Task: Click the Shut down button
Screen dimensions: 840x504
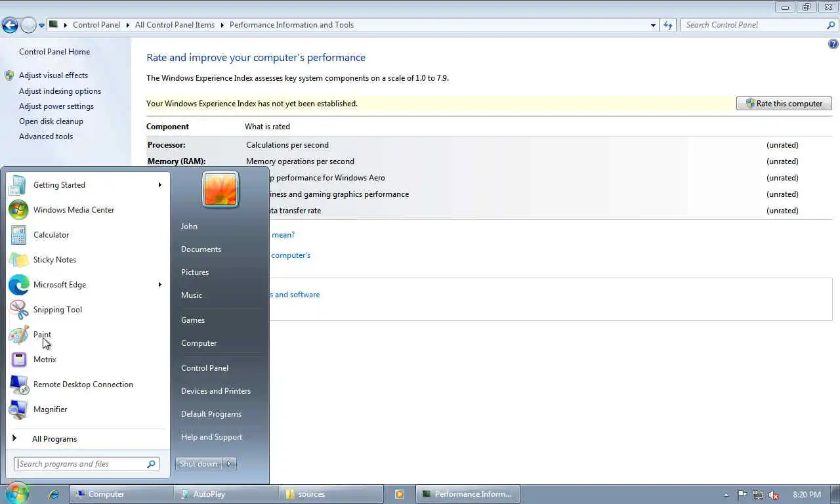Action: point(199,464)
